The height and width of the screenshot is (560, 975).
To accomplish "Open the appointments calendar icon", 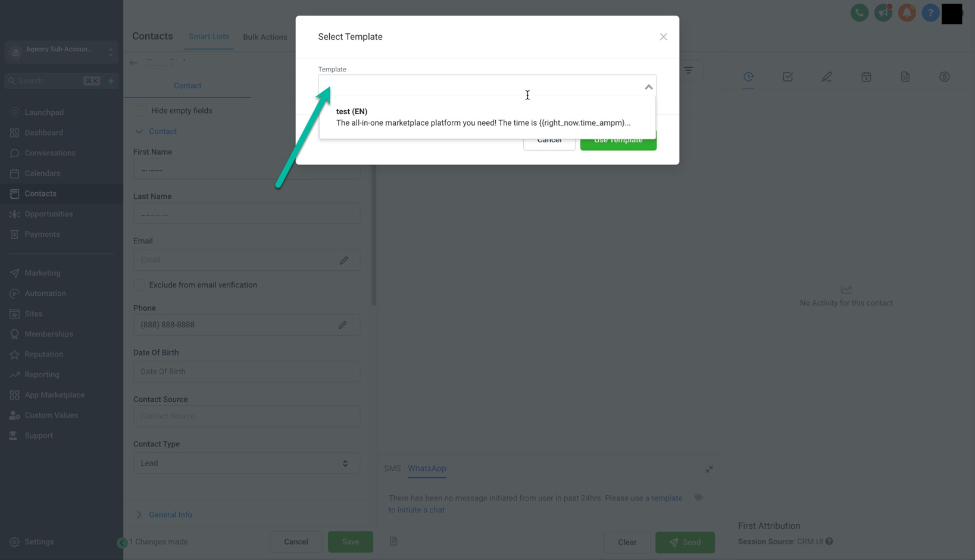I will point(866,77).
